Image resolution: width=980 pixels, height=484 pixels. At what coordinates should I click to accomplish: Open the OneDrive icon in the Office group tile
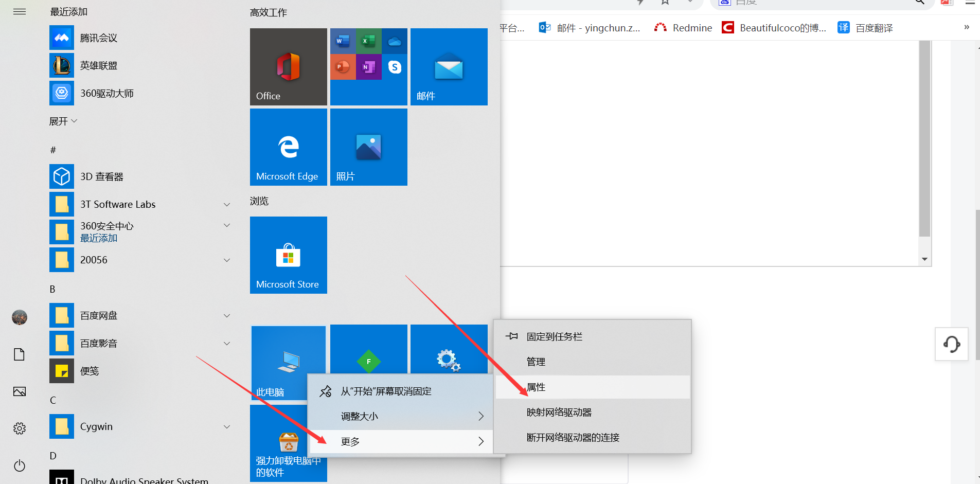coord(395,41)
